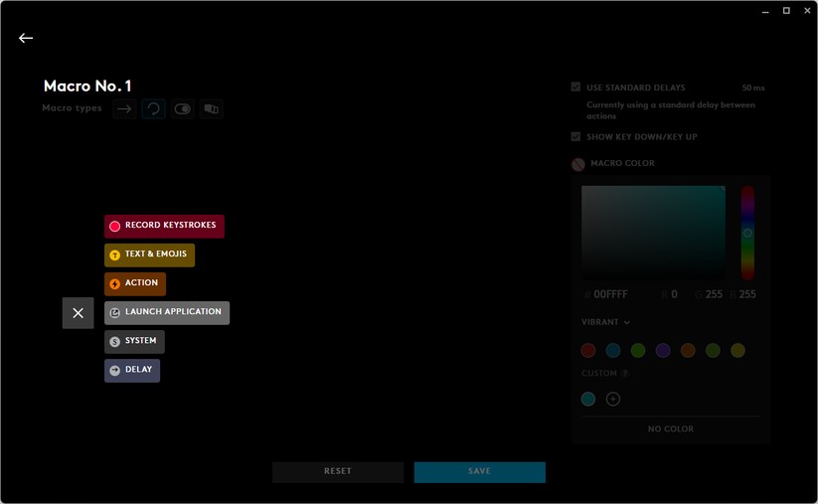Image resolution: width=818 pixels, height=504 pixels.
Task: Click the Custom help question mark icon
Action: (x=625, y=373)
